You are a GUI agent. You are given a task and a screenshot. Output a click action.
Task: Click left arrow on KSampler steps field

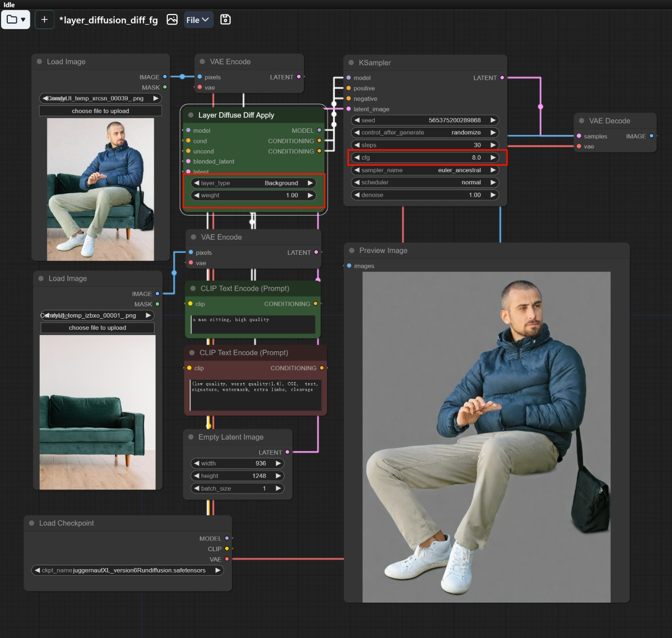pyautogui.click(x=357, y=145)
